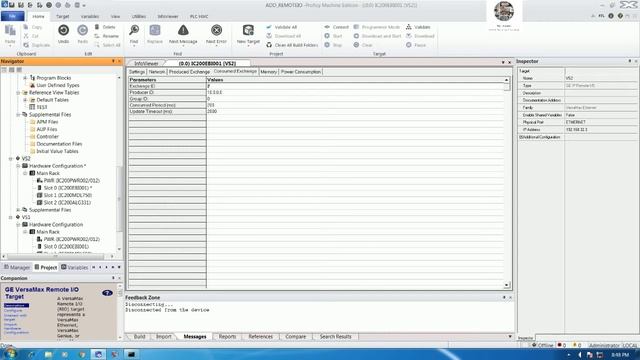Switch to the Target ribbon tab
The width and height of the screenshot is (640, 360).
[62, 17]
